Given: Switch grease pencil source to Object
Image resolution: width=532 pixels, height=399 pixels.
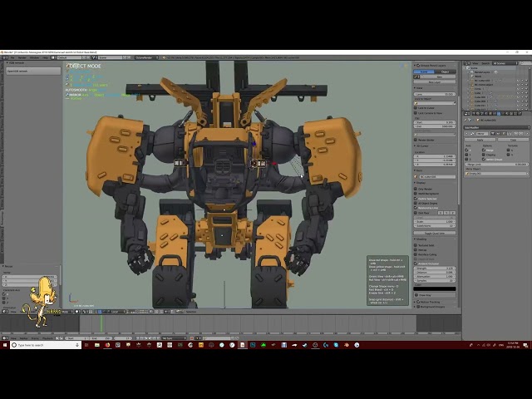Looking at the screenshot, I should point(446,72).
